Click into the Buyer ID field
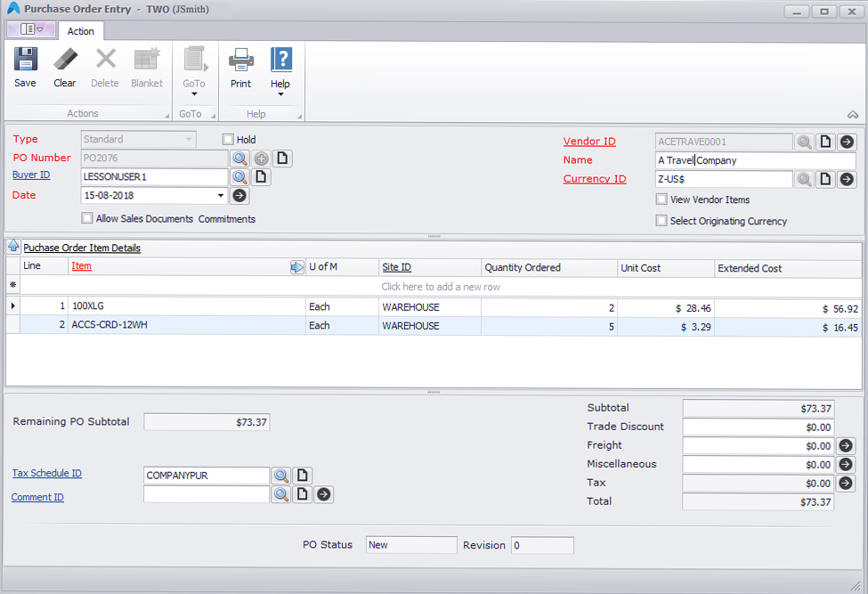 pos(154,177)
